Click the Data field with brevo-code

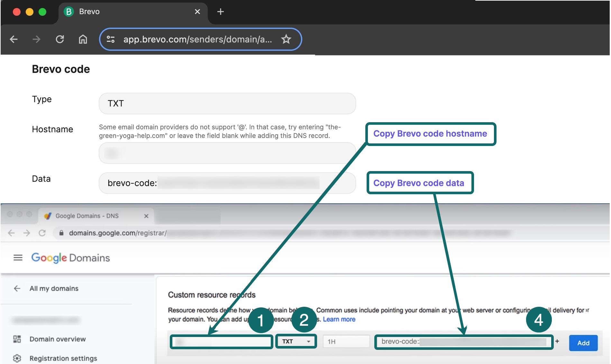click(227, 183)
